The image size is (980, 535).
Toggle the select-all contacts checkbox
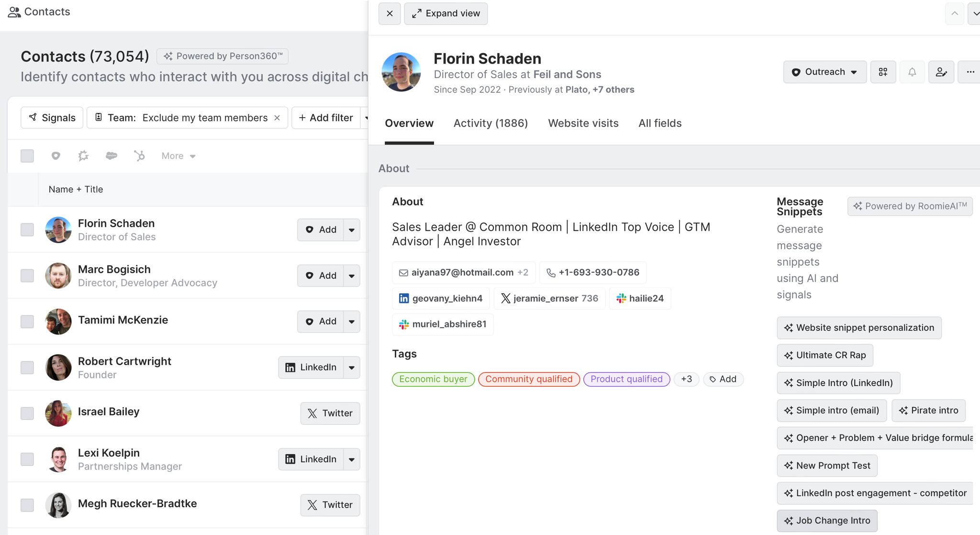(27, 156)
